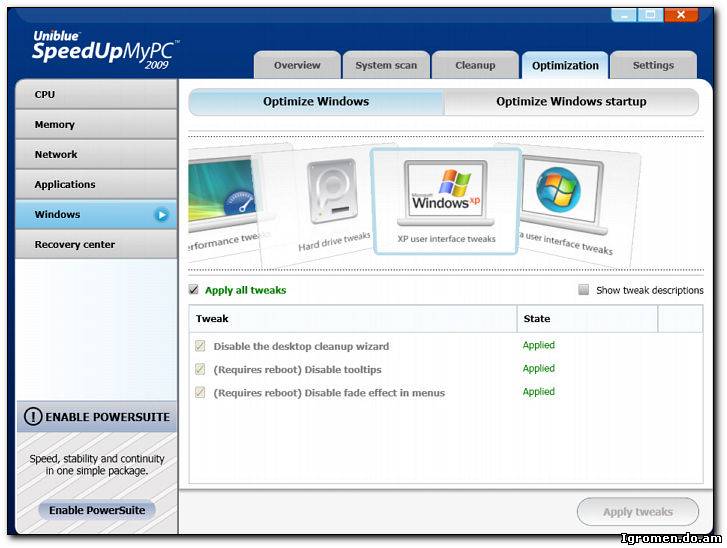Select the Optimize Windows sub-tab
The image size is (727, 548).
316,102
